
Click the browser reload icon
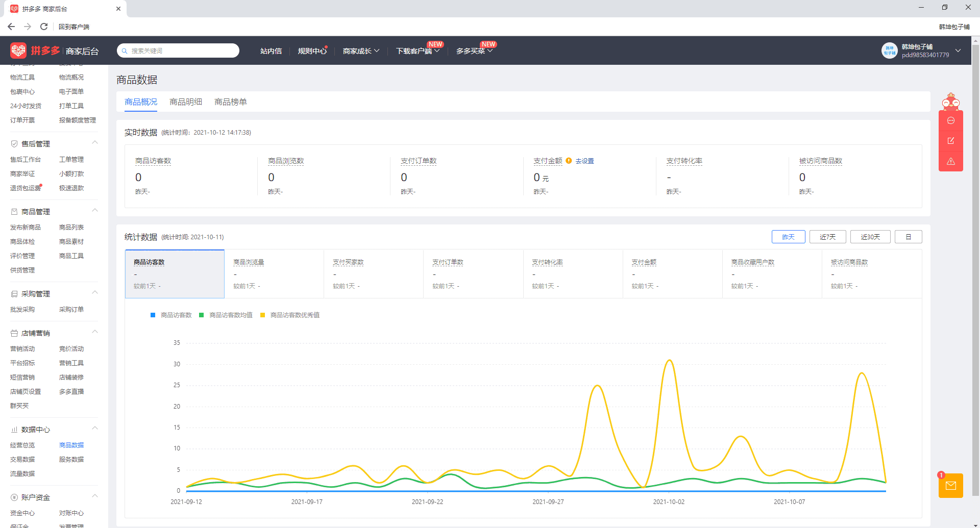[x=44, y=27]
